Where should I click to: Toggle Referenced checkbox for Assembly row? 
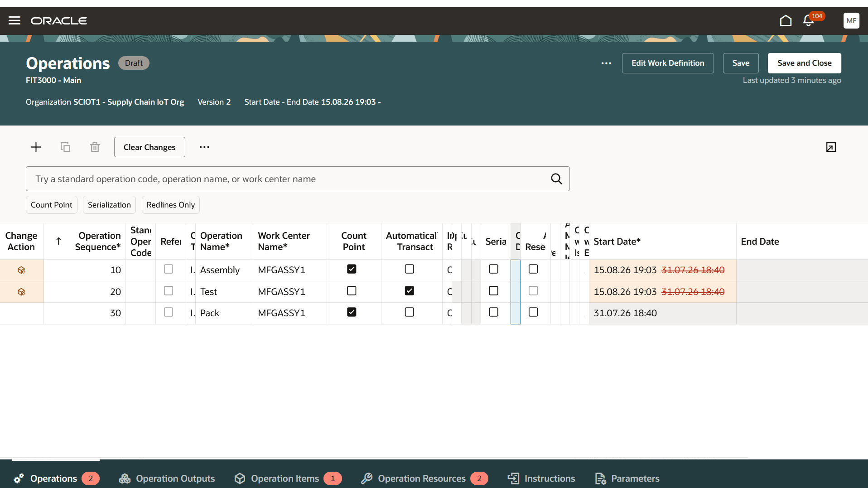169,269
